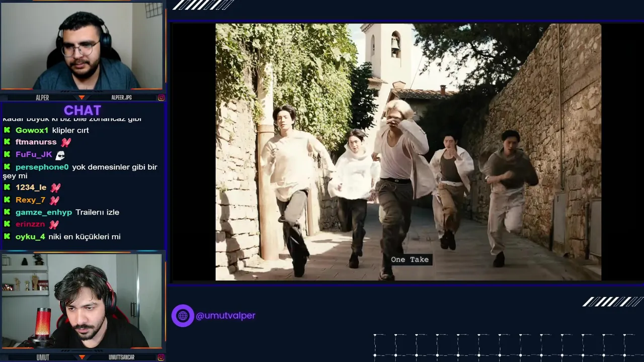The image size is (644, 362).
Task: Click the message 'yok demesinler gibi bir şey mi'
Action: (80, 171)
